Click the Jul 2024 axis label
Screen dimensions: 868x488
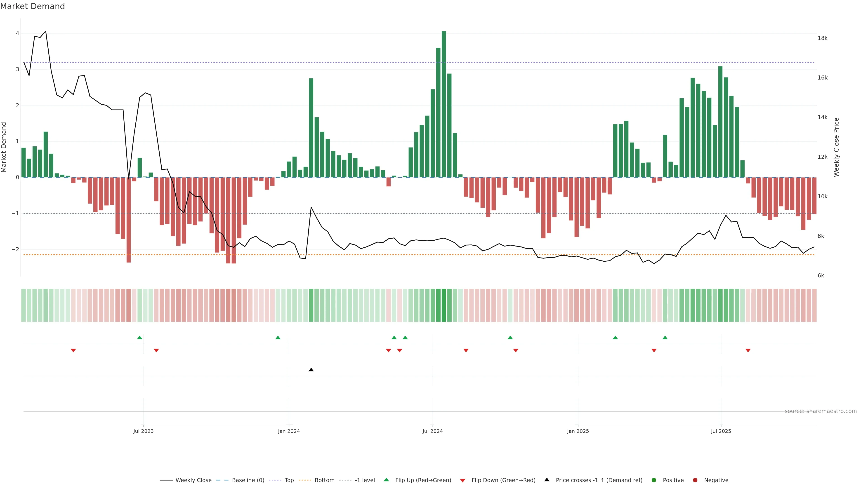click(433, 431)
